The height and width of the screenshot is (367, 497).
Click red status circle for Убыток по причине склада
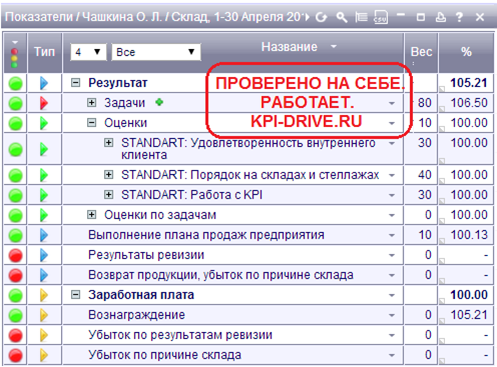(x=15, y=355)
